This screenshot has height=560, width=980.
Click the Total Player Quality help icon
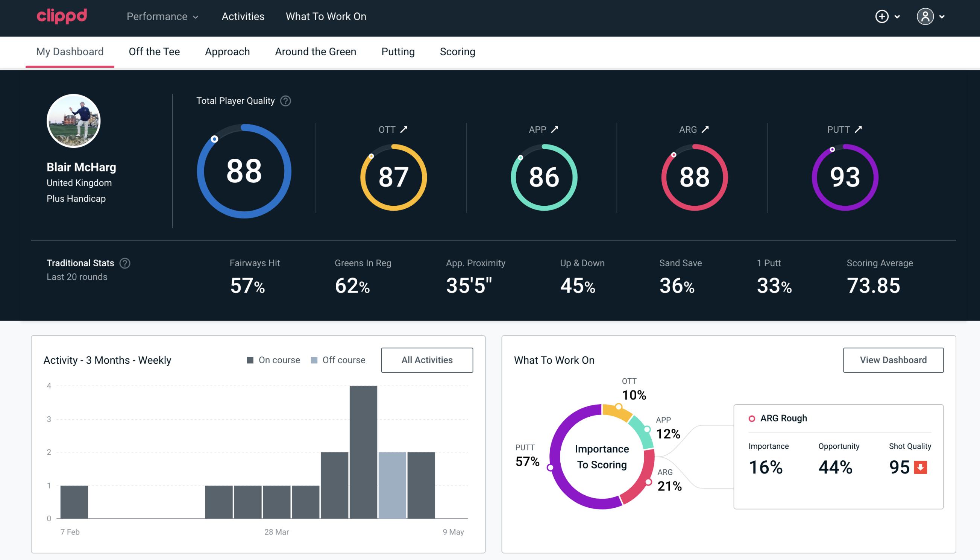(x=285, y=101)
